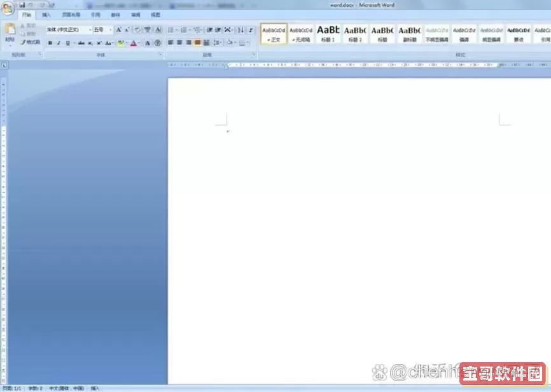Save the document from Quick Access toolbar
The image size is (551, 392).
coord(22,5)
